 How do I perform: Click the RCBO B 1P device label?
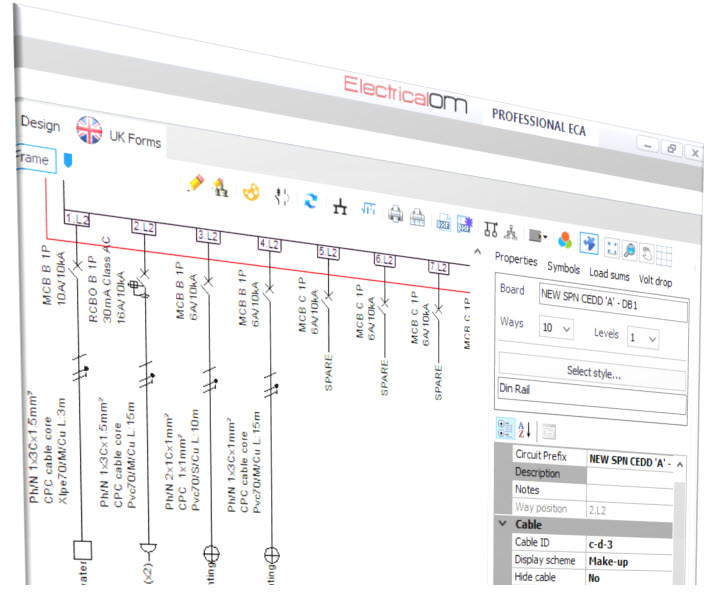pyautogui.click(x=93, y=289)
